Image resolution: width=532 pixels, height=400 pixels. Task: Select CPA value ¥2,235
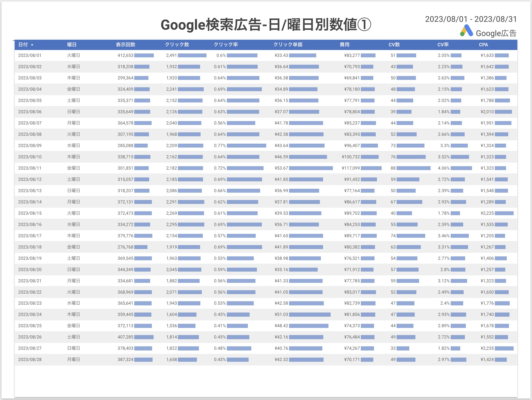pos(487,348)
